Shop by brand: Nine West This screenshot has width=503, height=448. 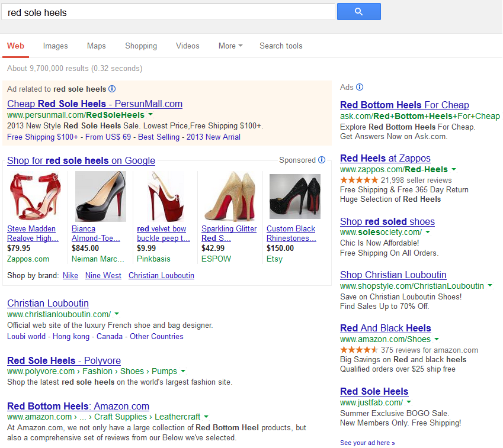point(103,275)
